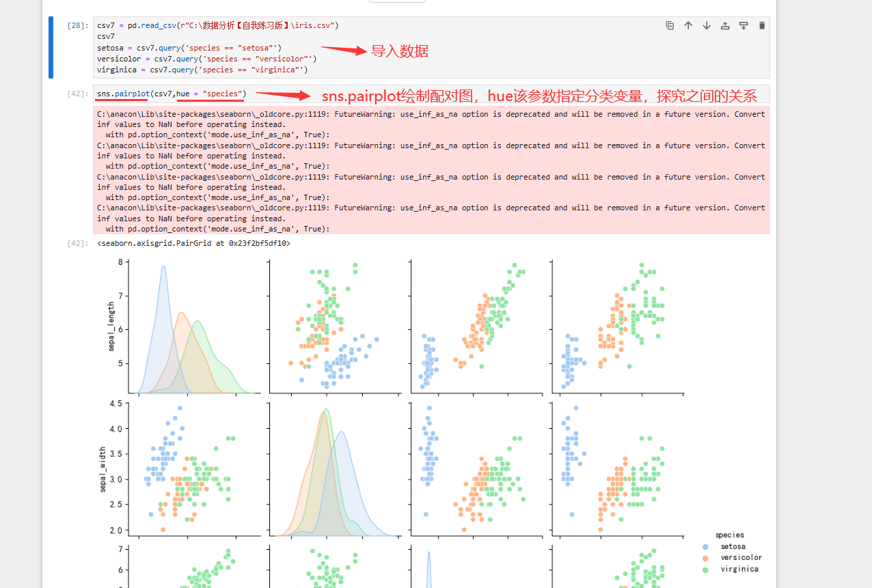872x588 pixels.
Task: Click the 'species' legend title
Action: (x=729, y=535)
